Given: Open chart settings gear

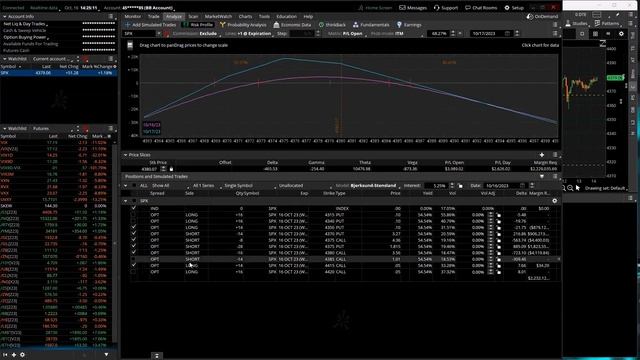Looking at the screenshot, I should [x=621, y=34].
